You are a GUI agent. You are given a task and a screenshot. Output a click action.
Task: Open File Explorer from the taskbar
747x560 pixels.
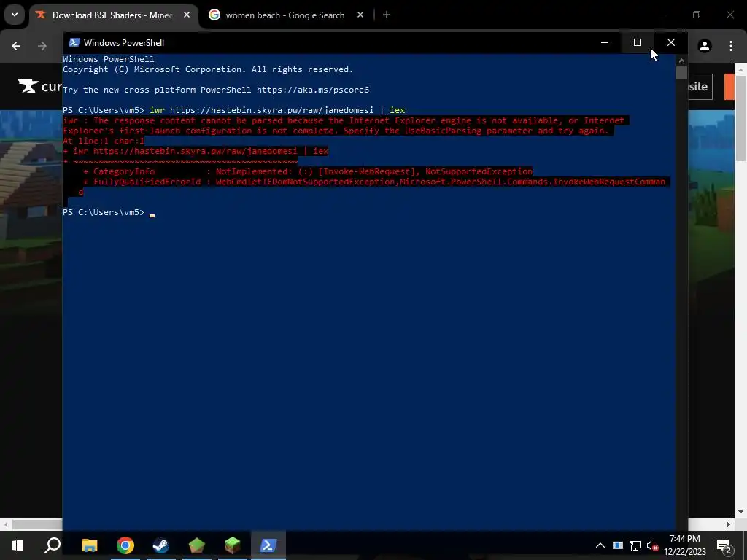[89, 545]
